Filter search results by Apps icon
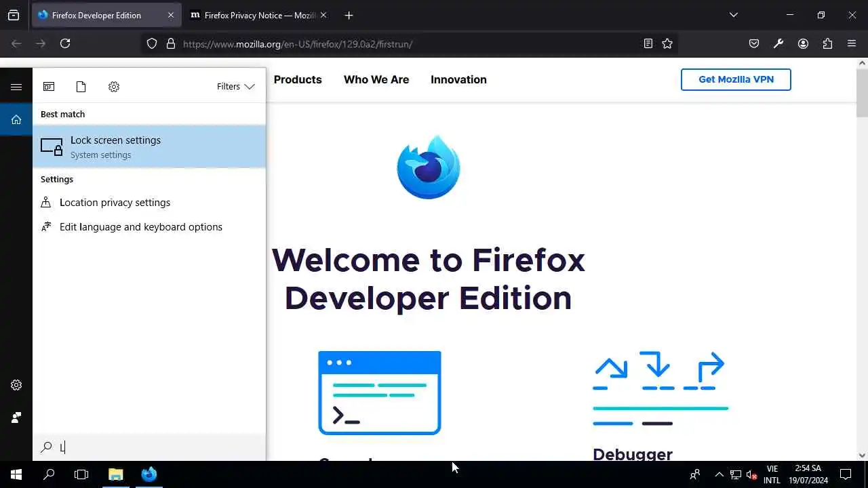Screen dimensions: 868x488 pyautogui.click(x=49, y=87)
